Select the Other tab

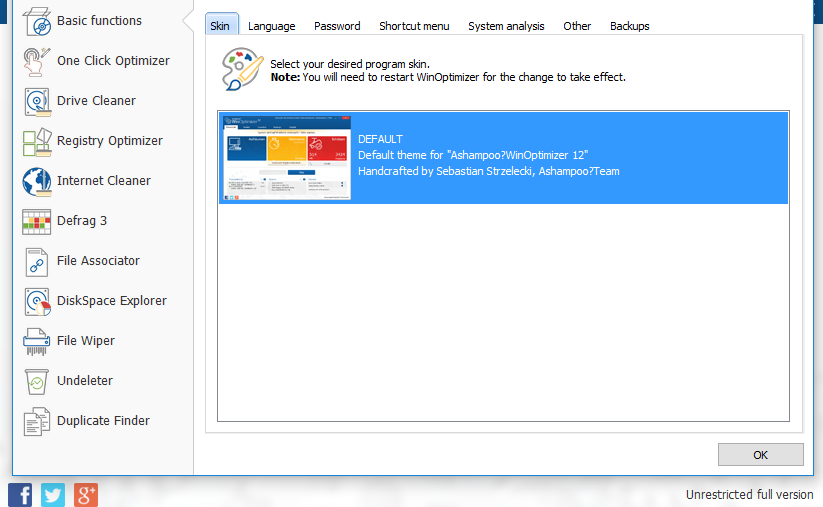[577, 26]
